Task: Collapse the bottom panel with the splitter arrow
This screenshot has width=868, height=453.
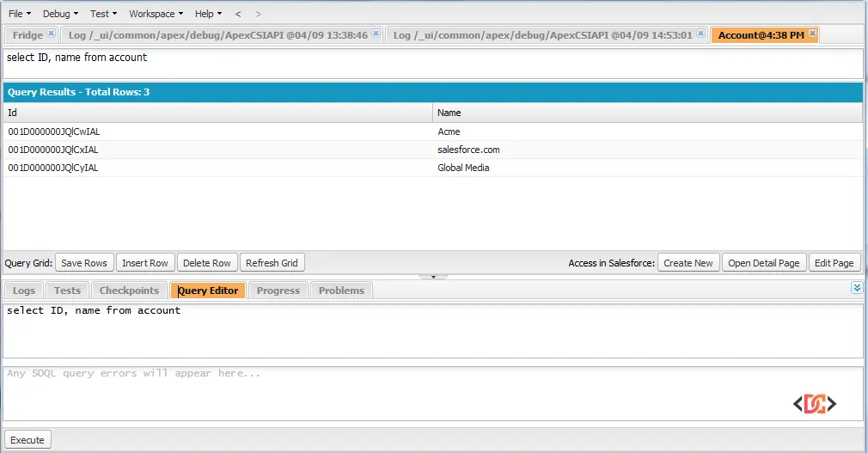Action: tap(433, 276)
